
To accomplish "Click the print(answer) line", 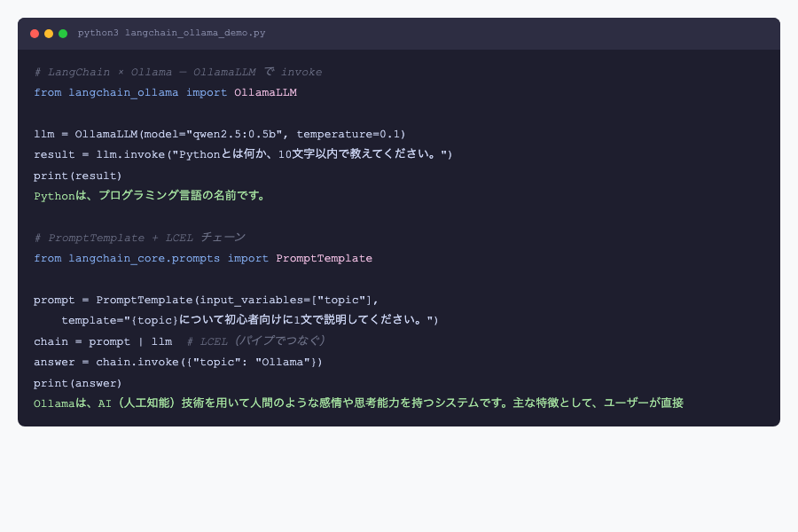I will coord(78,383).
